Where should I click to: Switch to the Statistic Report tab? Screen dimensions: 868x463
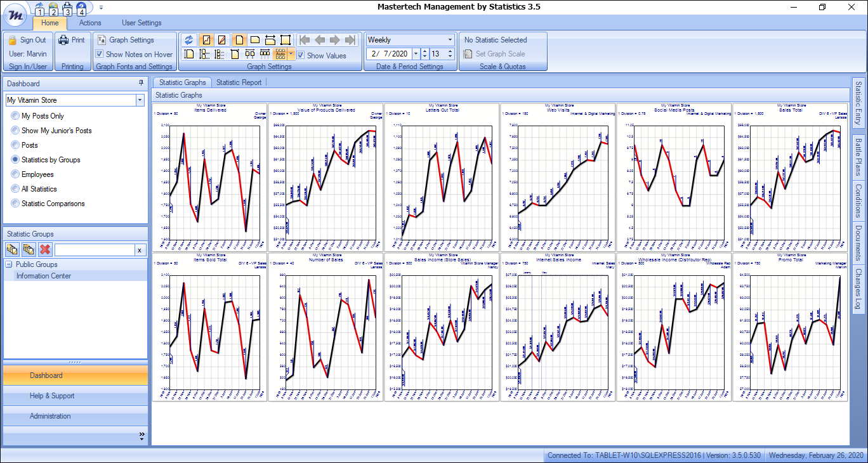point(239,82)
